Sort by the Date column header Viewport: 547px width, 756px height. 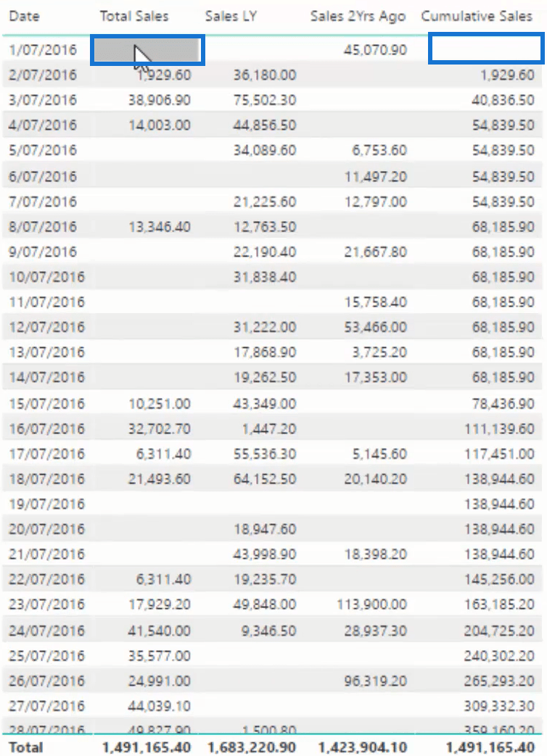[24, 17]
